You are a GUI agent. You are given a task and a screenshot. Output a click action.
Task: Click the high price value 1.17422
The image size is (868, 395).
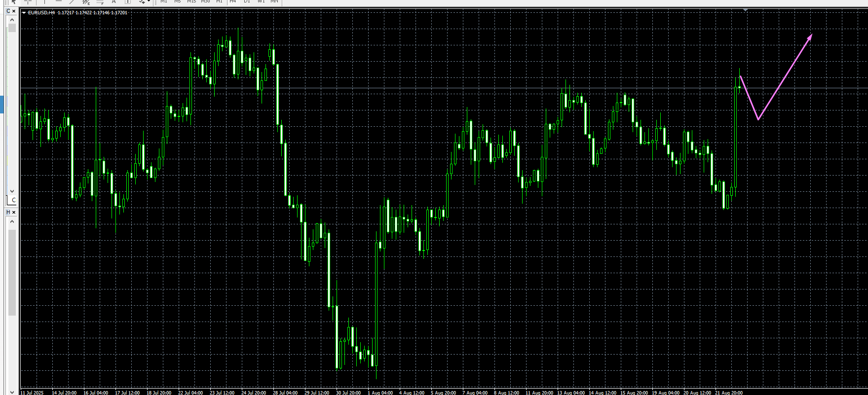tap(83, 13)
